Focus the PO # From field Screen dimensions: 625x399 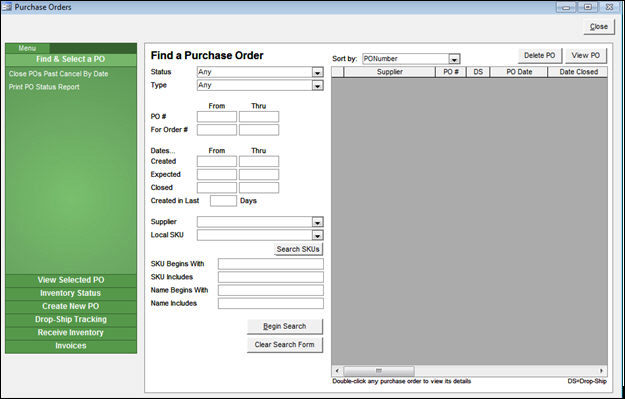tap(217, 117)
